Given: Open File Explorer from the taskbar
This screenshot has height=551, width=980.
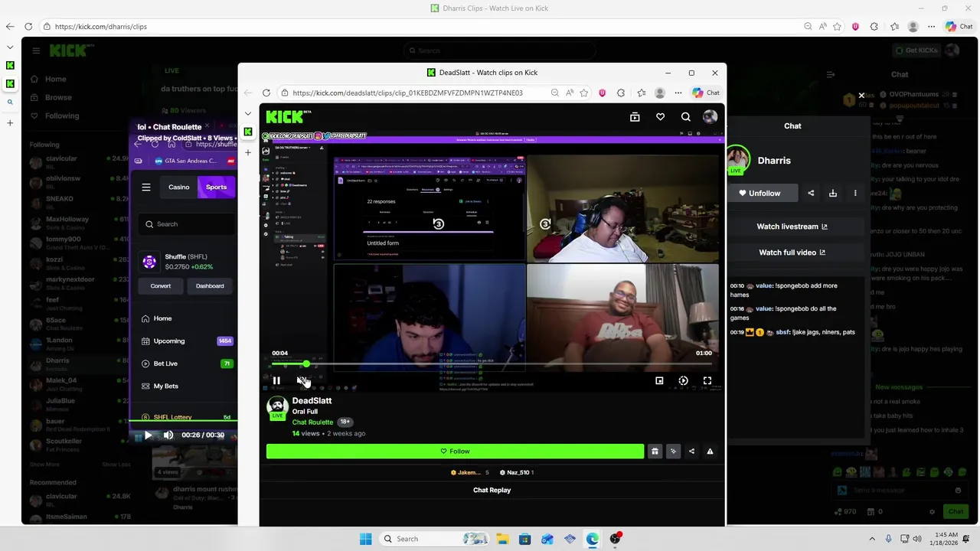Looking at the screenshot, I should (502, 539).
